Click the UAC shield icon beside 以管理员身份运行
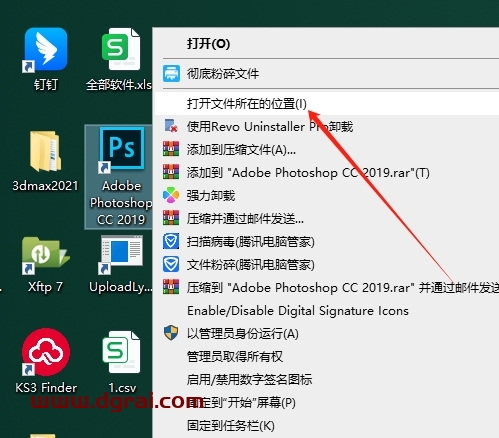Viewport: 499px width, 438px height. (x=171, y=333)
